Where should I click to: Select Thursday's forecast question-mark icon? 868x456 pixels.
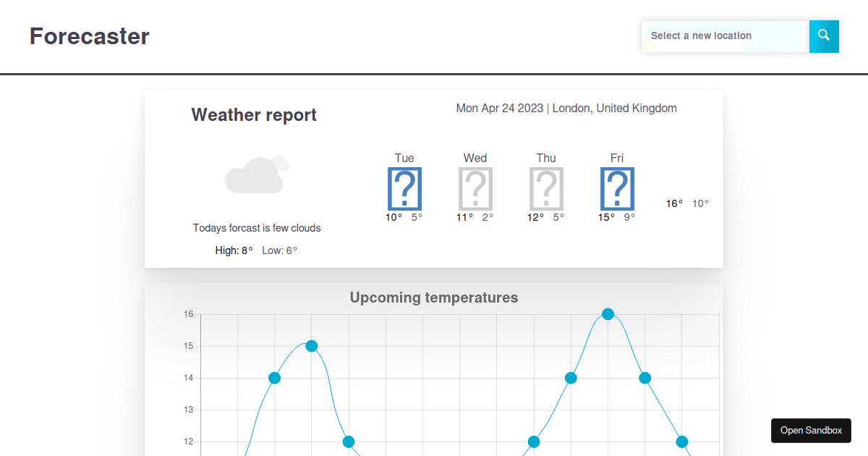tap(546, 188)
